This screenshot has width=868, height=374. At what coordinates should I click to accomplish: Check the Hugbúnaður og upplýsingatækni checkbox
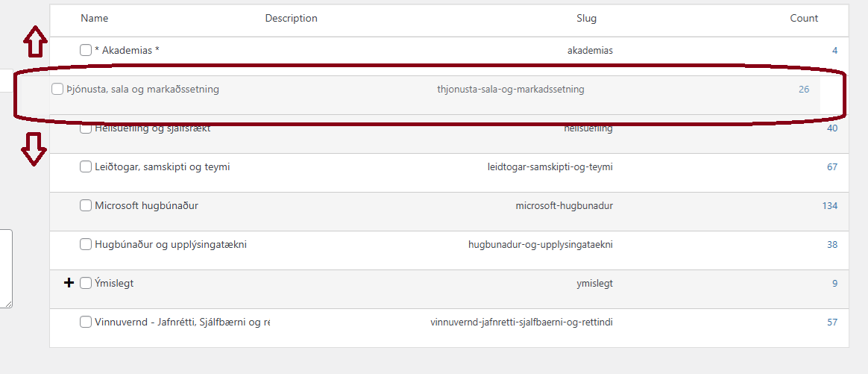click(86, 244)
